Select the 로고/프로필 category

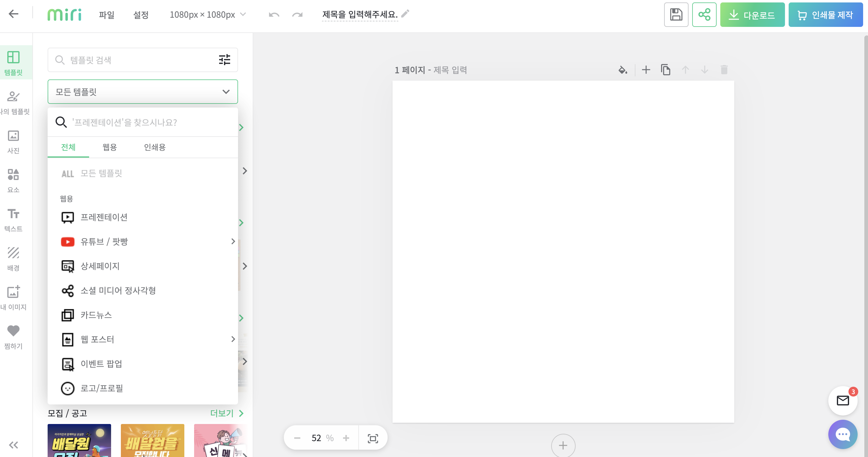[143, 388]
